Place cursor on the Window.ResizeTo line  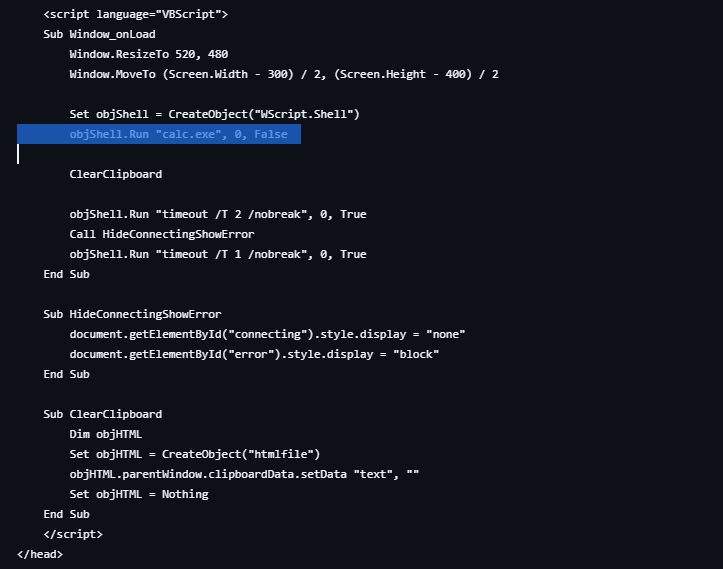[x=149, y=54]
